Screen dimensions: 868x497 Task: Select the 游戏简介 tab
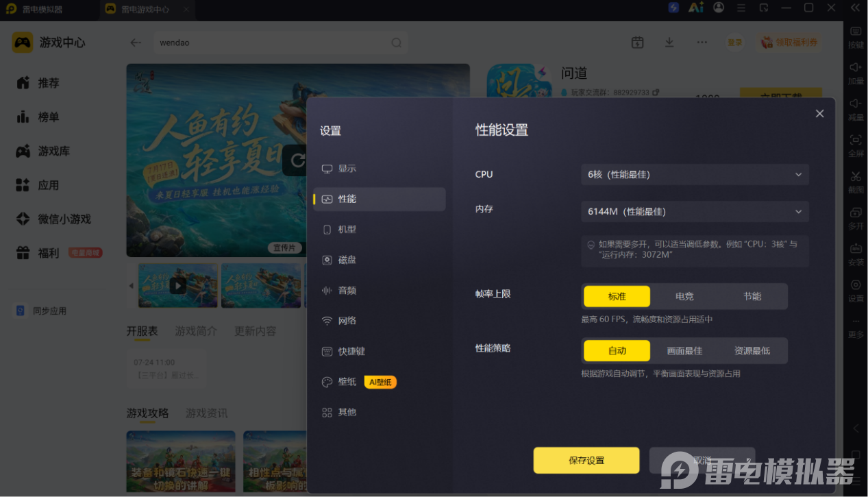pyautogui.click(x=196, y=331)
